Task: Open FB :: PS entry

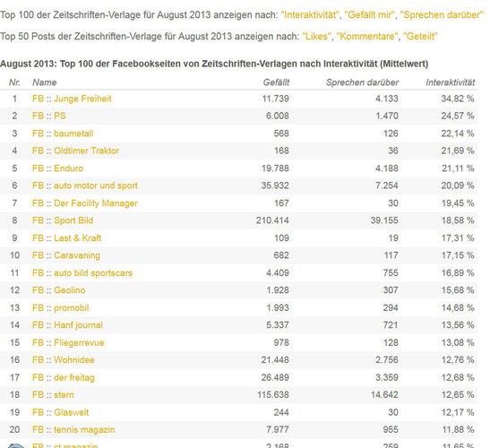Action: (49, 116)
